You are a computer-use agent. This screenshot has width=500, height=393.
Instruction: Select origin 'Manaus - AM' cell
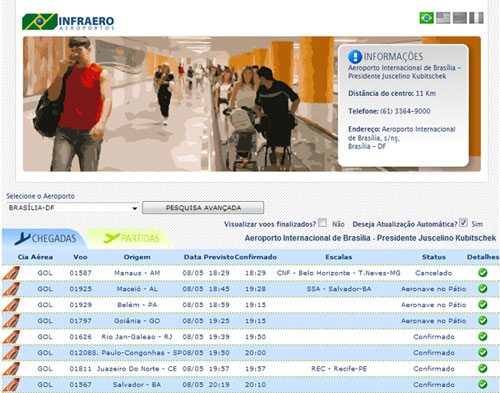point(137,273)
